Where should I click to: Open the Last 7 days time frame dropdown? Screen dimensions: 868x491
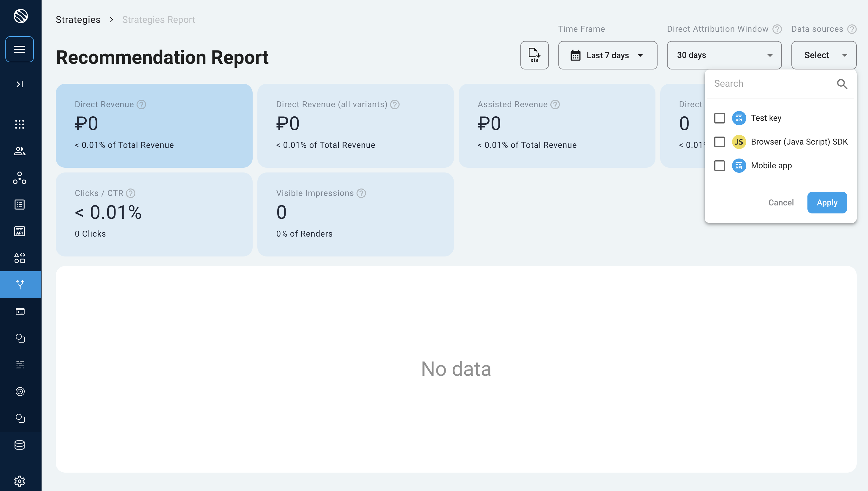pyautogui.click(x=607, y=55)
